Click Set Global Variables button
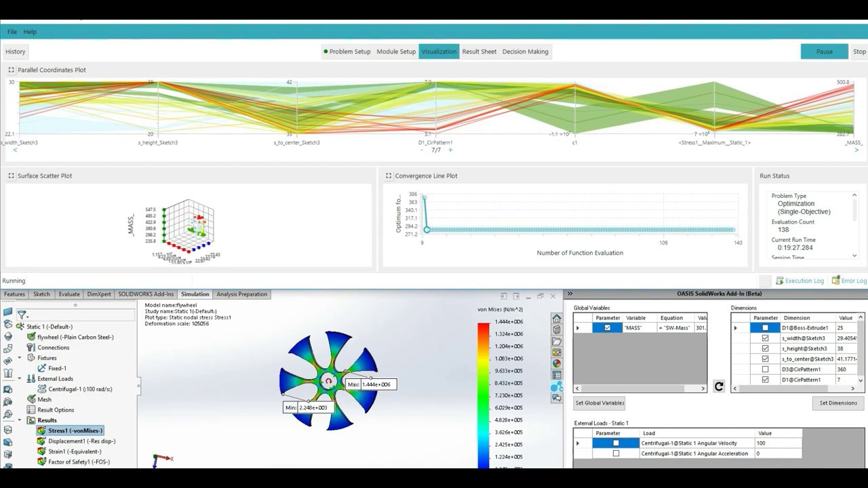Image resolution: width=868 pixels, height=488 pixels. pyautogui.click(x=599, y=403)
